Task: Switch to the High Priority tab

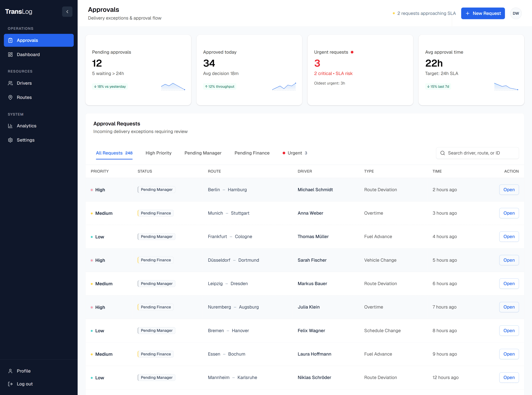Action: click(158, 153)
